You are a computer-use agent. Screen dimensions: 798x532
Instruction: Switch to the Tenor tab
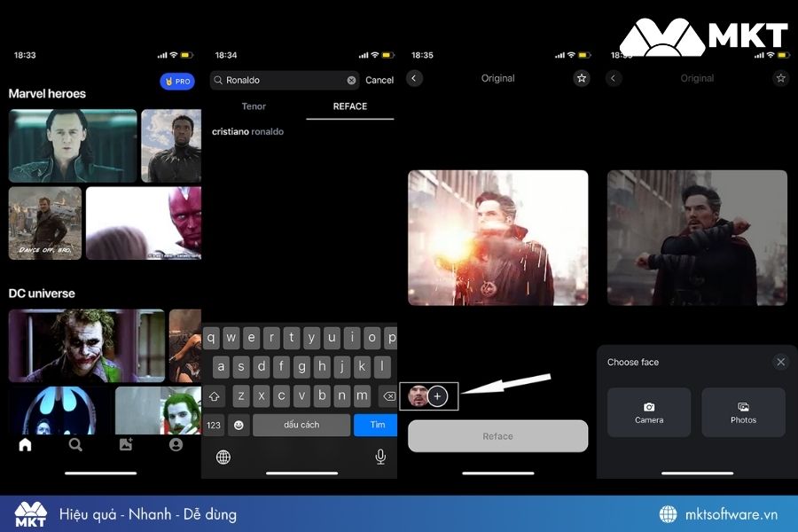254,106
